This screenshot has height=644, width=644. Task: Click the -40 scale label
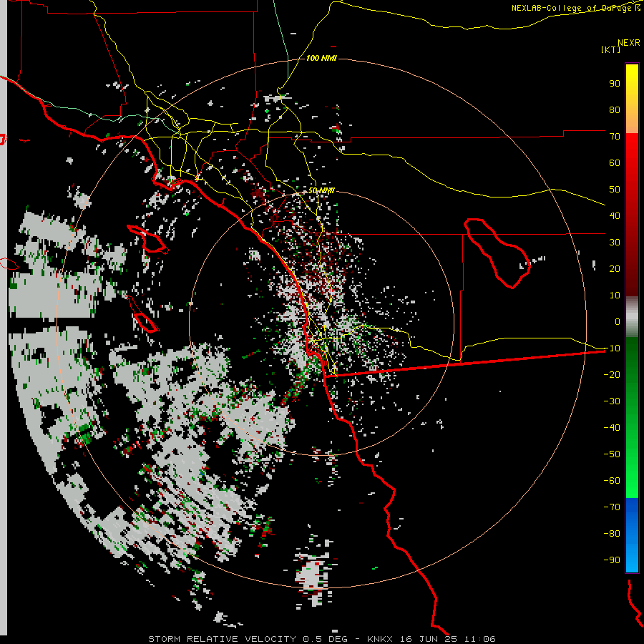coord(612,428)
